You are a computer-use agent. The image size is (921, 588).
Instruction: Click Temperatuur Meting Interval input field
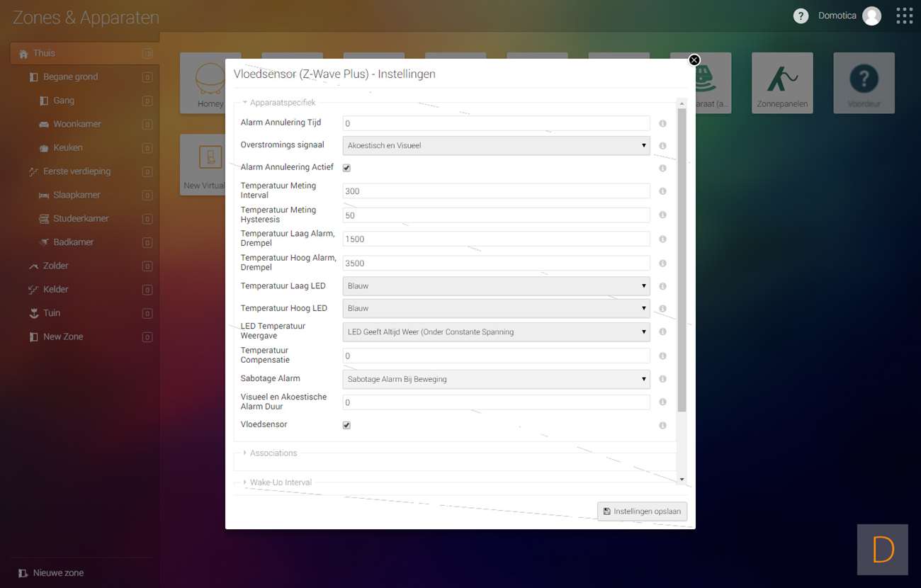pos(496,191)
